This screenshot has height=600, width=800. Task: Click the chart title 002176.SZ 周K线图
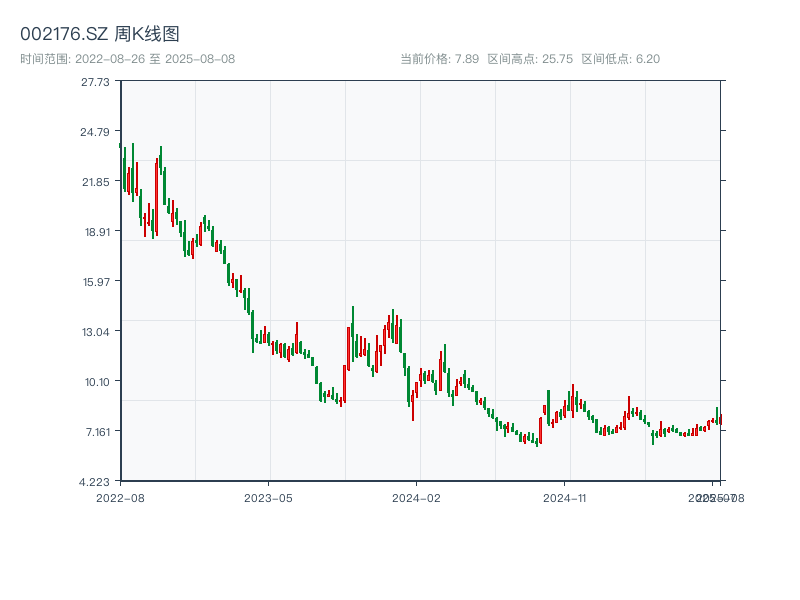100,31
